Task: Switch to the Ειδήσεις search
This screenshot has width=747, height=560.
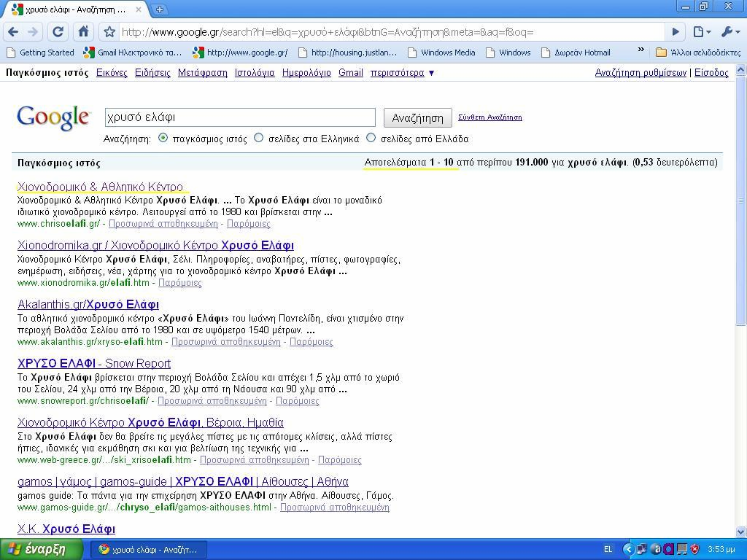Action: click(152, 73)
